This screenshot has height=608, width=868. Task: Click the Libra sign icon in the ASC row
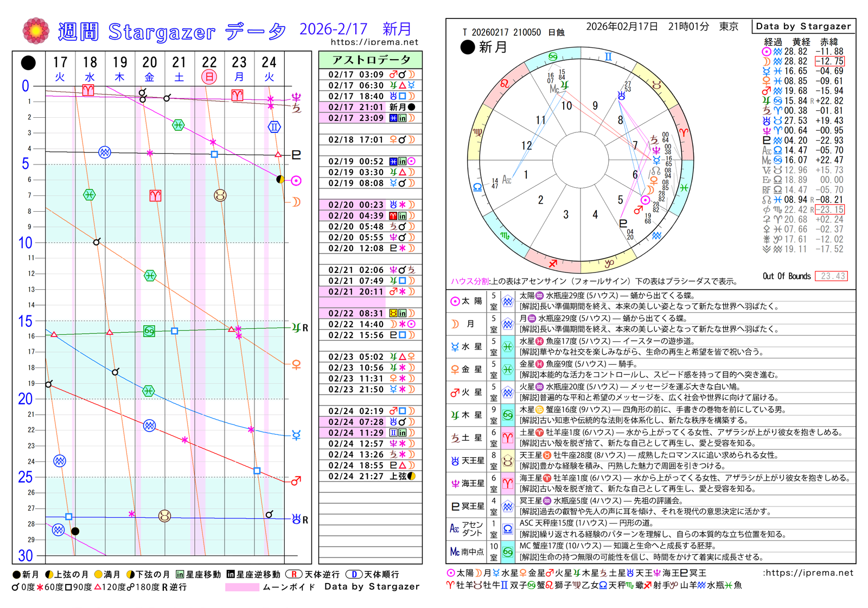[507, 529]
